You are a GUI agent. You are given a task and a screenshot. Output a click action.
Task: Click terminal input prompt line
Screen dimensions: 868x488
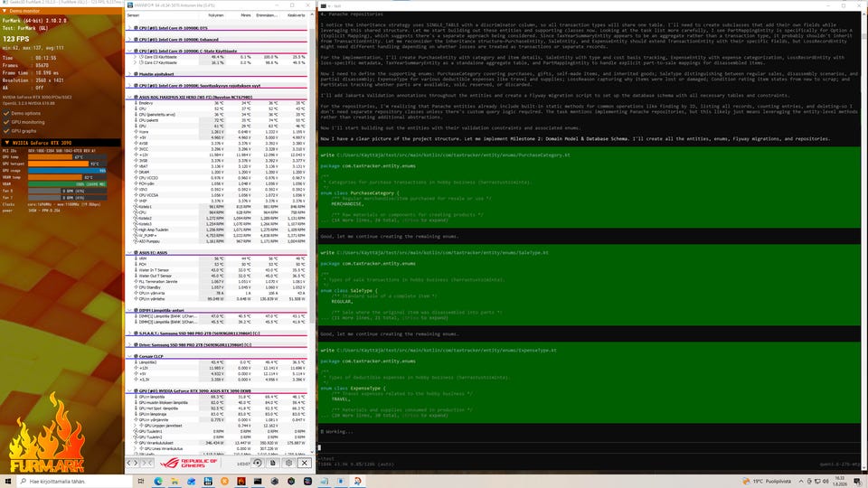590,448
